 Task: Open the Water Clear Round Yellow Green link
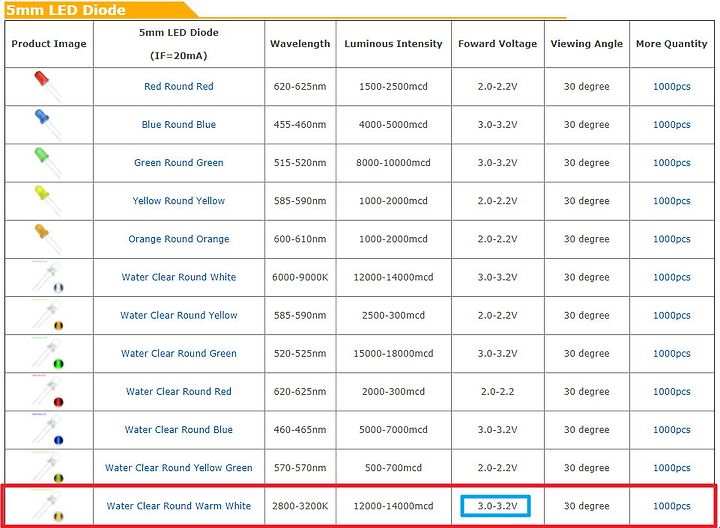[179, 467]
